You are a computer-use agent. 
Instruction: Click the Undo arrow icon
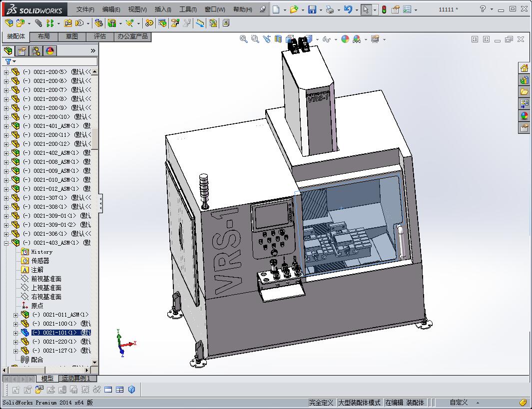[x=348, y=9]
